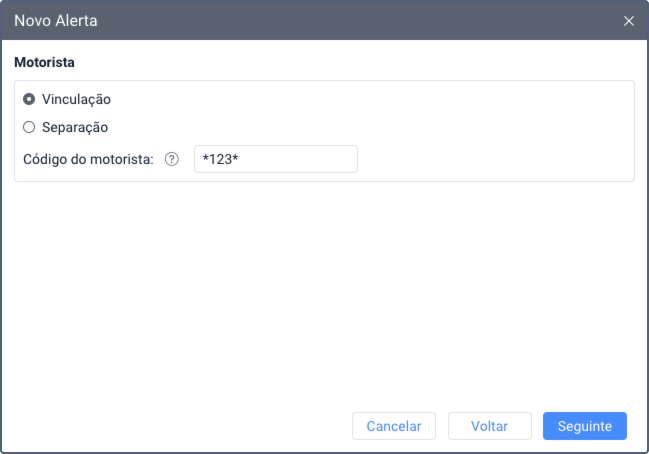649x454 pixels.
Task: Click the Motorista section heading
Action: [x=45, y=62]
